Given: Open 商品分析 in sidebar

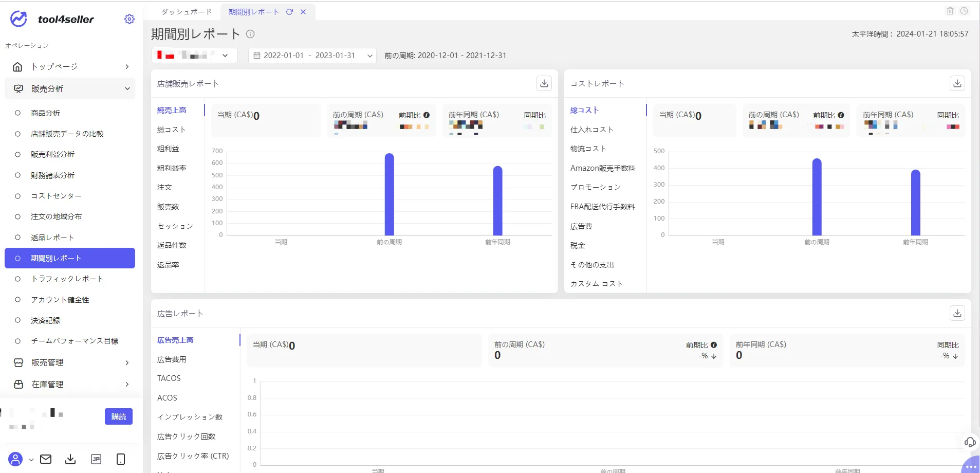Looking at the screenshot, I should [x=45, y=113].
